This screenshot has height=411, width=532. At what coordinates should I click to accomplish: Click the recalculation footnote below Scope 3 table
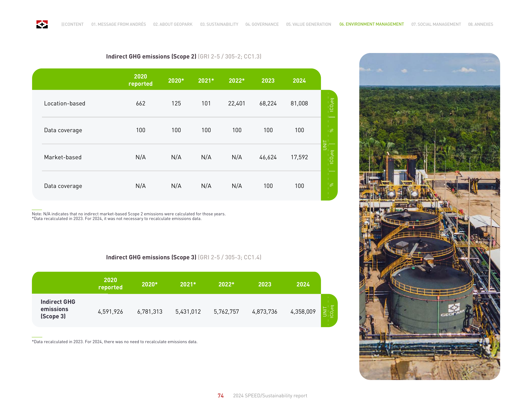coord(115,342)
